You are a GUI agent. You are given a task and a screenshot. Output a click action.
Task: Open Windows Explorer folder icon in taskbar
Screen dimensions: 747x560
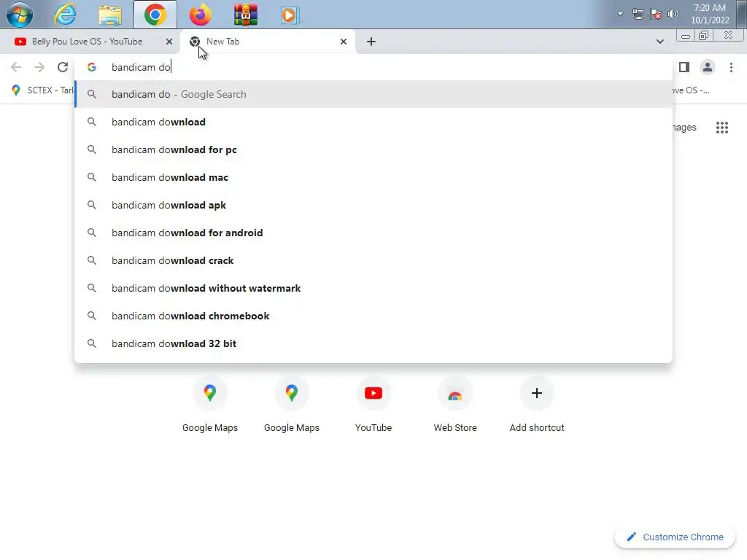pyautogui.click(x=110, y=15)
